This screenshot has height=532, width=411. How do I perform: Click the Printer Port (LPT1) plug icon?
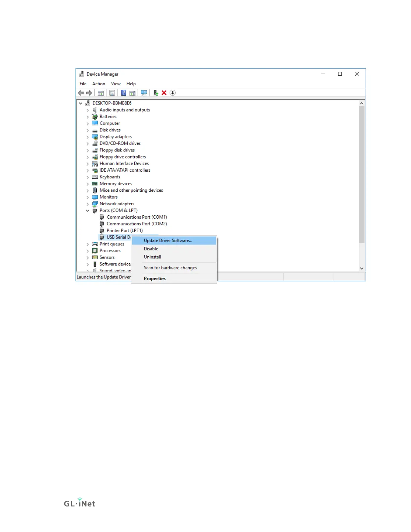pyautogui.click(x=102, y=231)
